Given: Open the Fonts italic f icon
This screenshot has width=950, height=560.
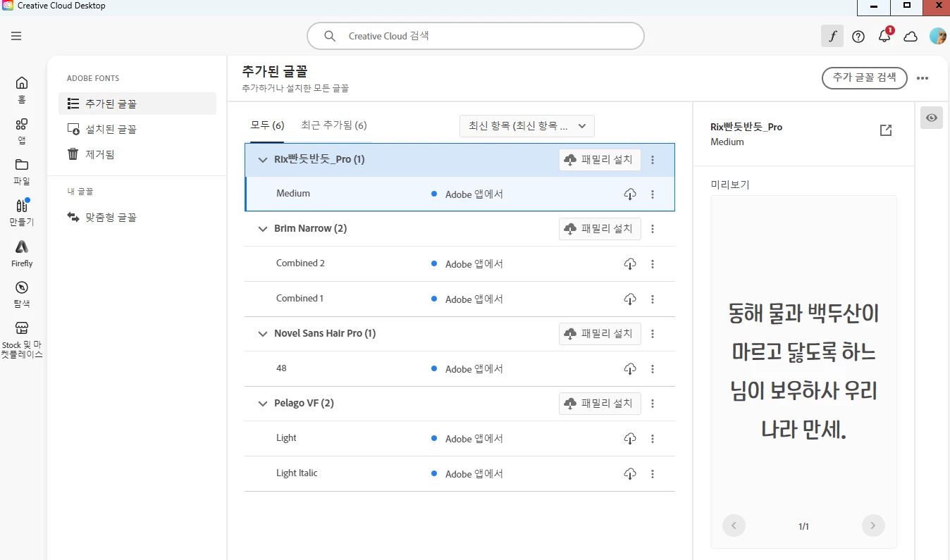Looking at the screenshot, I should coord(832,37).
